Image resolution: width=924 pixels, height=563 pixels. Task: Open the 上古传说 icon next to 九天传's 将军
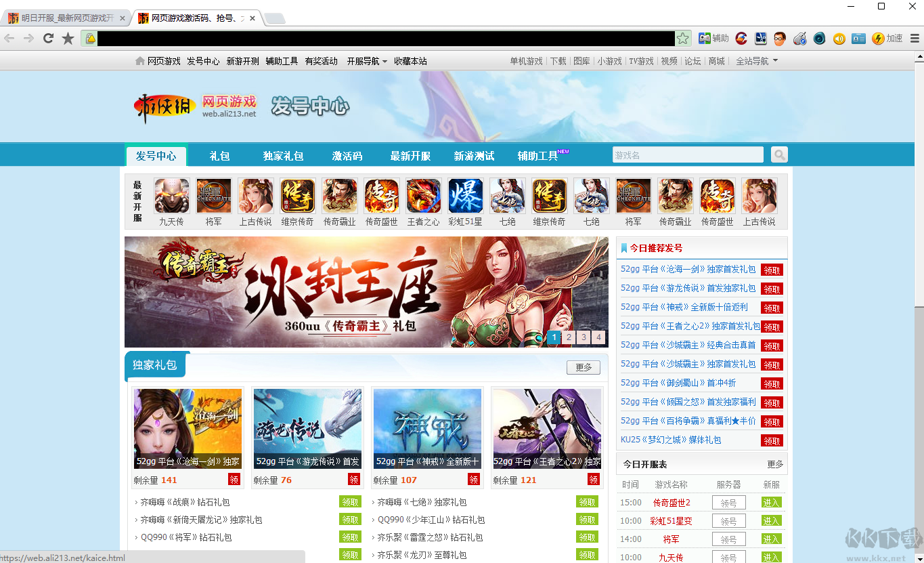click(255, 196)
